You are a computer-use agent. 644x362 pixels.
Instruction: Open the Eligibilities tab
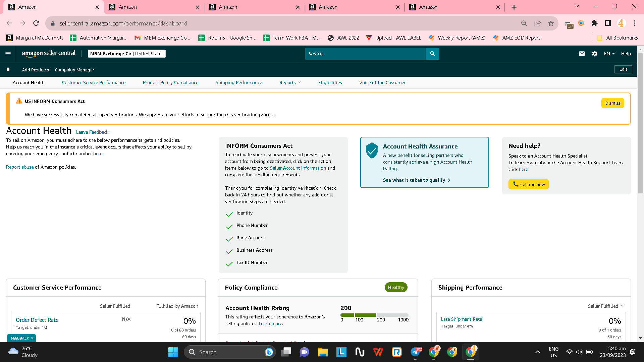point(330,82)
